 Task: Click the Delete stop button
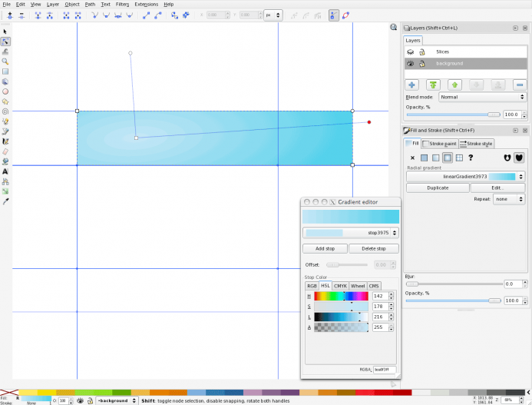374,249
